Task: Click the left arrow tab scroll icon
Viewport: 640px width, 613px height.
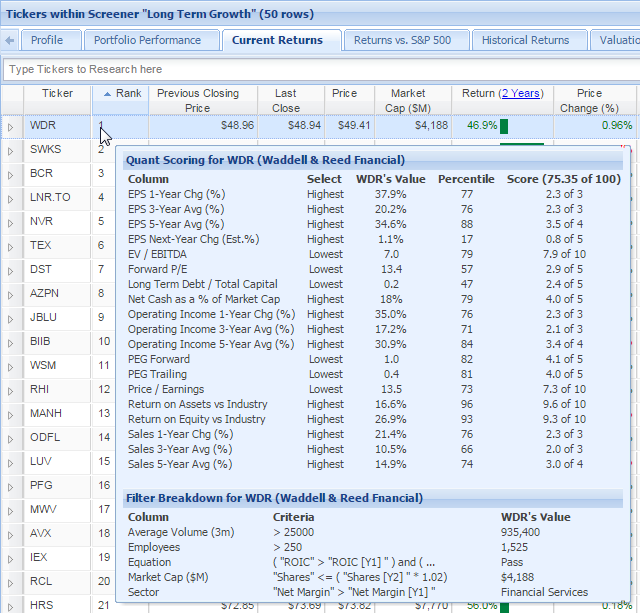Action: coord(10,40)
